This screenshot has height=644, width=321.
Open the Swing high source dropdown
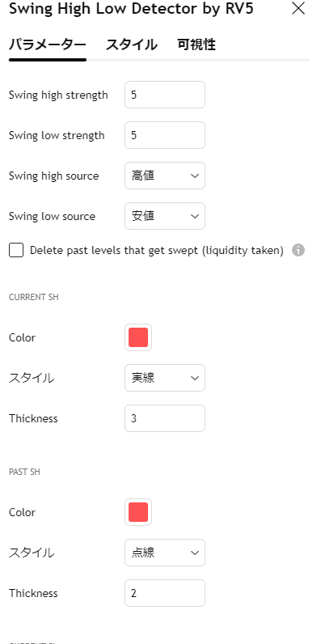coord(165,176)
